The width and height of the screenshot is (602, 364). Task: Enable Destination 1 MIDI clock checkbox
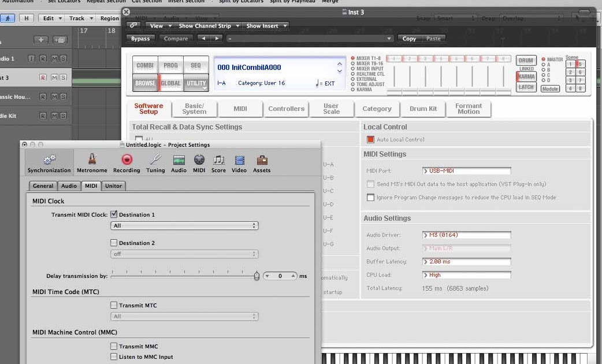coord(114,214)
